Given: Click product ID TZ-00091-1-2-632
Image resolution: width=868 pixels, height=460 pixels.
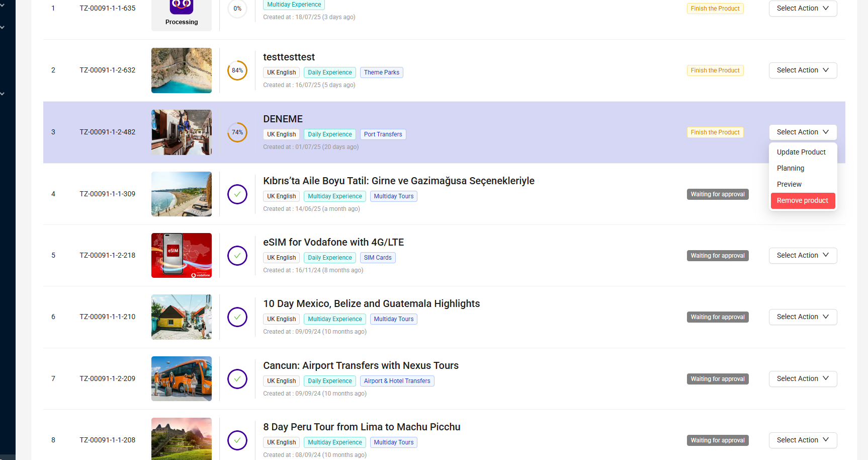Looking at the screenshot, I should [108, 70].
